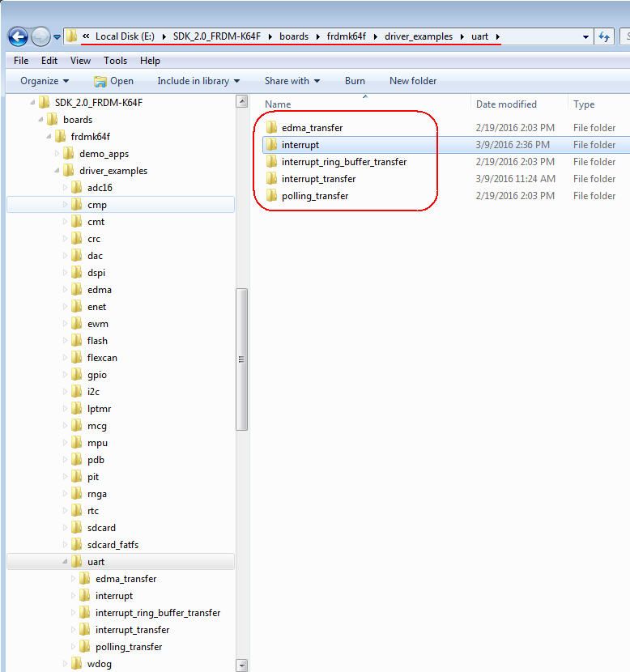
Task: Click the tree pane scrollbar thumb
Action: [x=241, y=359]
